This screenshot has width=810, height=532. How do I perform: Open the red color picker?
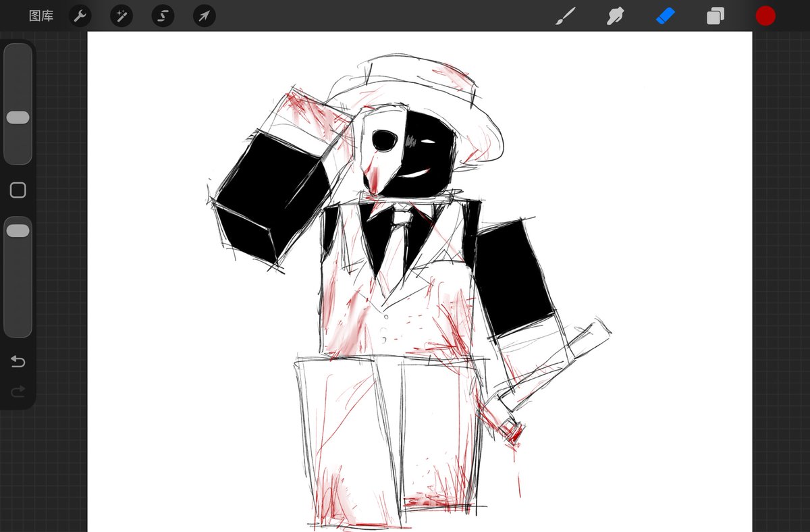tap(765, 16)
